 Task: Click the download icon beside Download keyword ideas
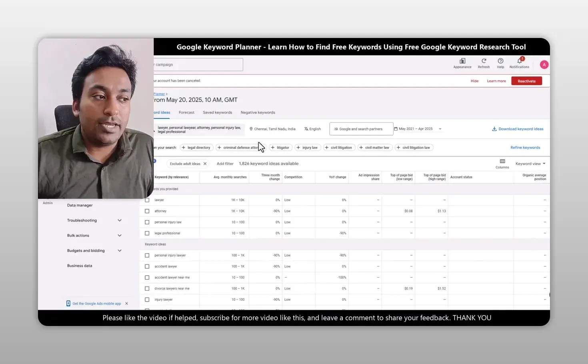(494, 129)
